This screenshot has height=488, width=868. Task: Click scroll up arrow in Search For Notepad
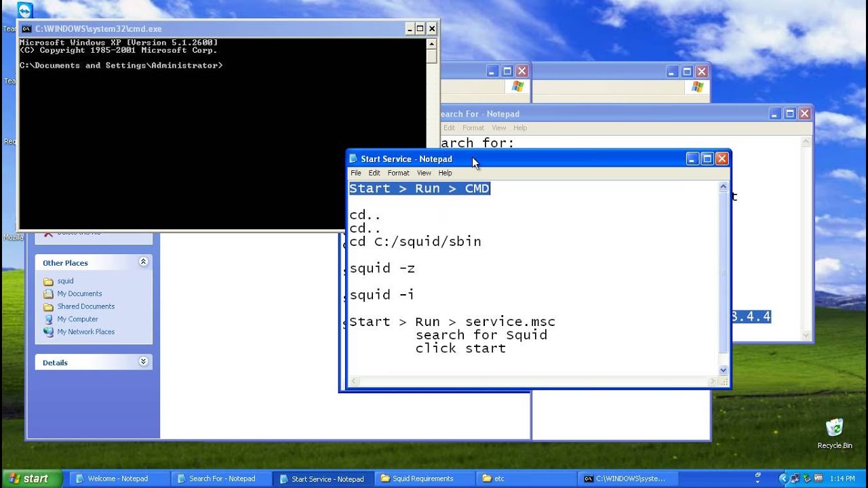(x=806, y=142)
